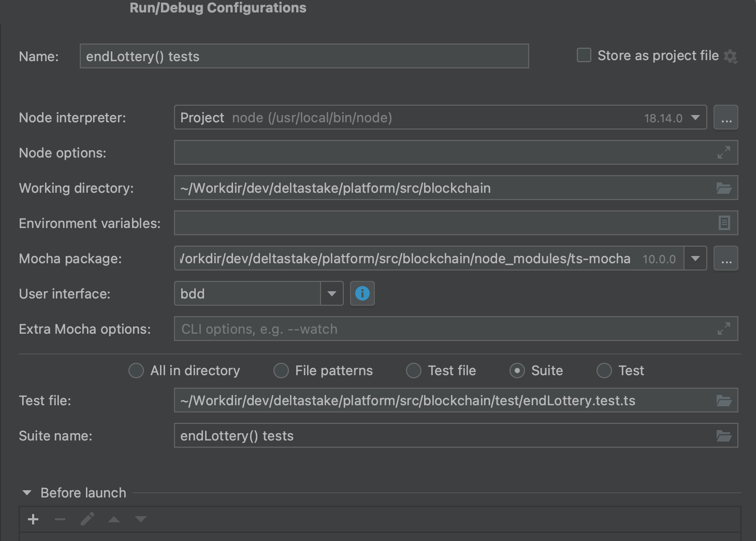Click the gear icon near Store as project file
Viewport: 756px width, 541px height.
coord(731,57)
